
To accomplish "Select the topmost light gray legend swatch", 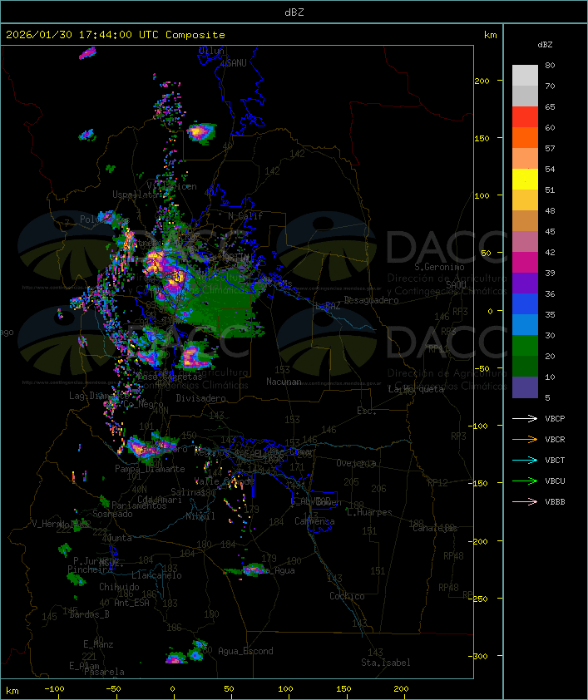I will [525, 76].
